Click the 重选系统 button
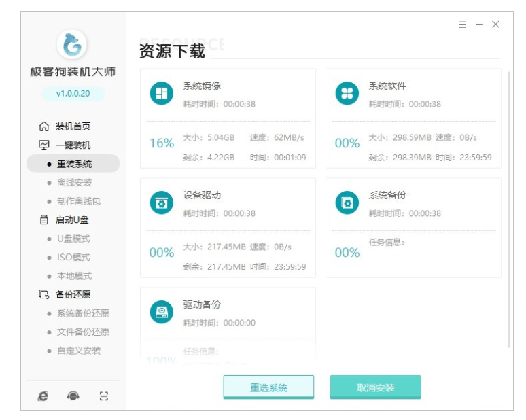 [268, 387]
